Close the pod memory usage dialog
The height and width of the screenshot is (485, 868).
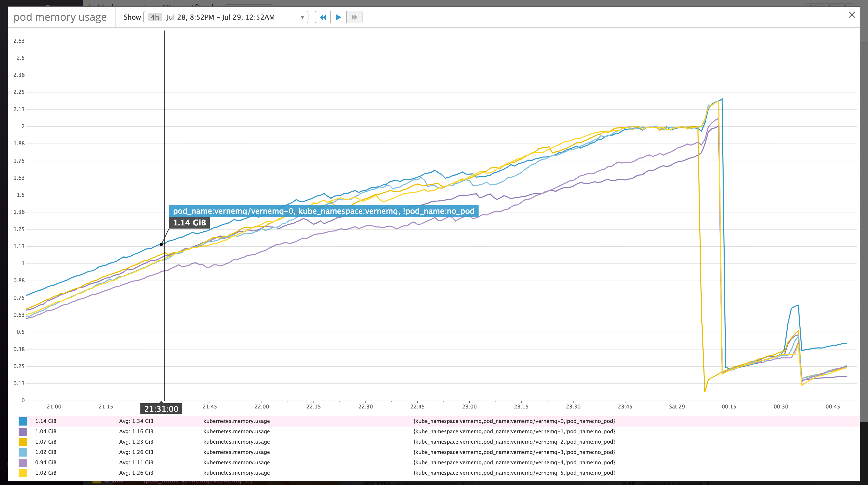[x=852, y=15]
